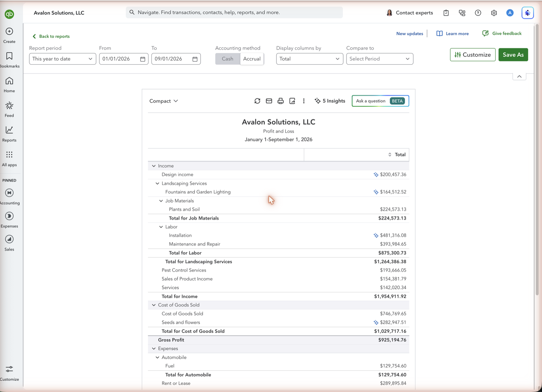Email the report via envelope icon

click(269, 101)
